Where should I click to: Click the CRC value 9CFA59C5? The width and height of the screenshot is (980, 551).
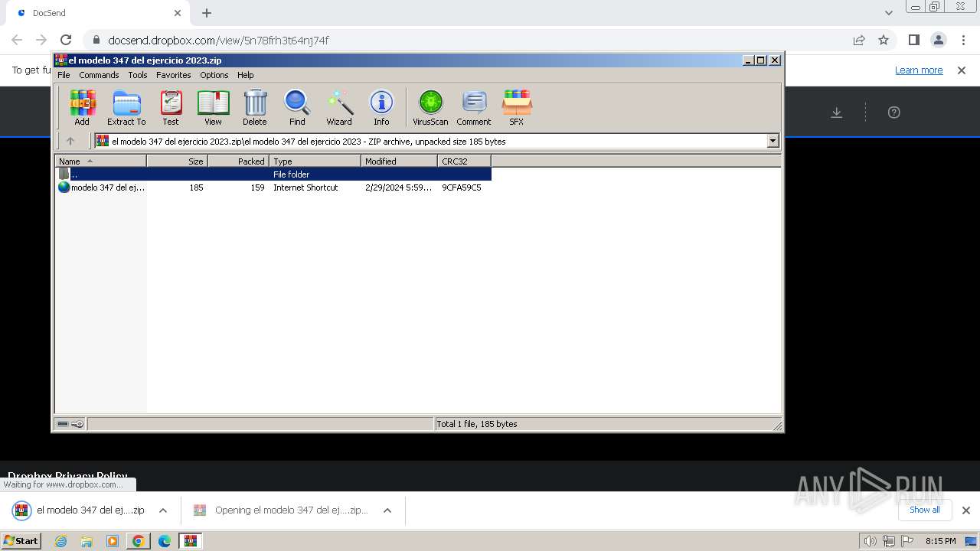tap(462, 187)
